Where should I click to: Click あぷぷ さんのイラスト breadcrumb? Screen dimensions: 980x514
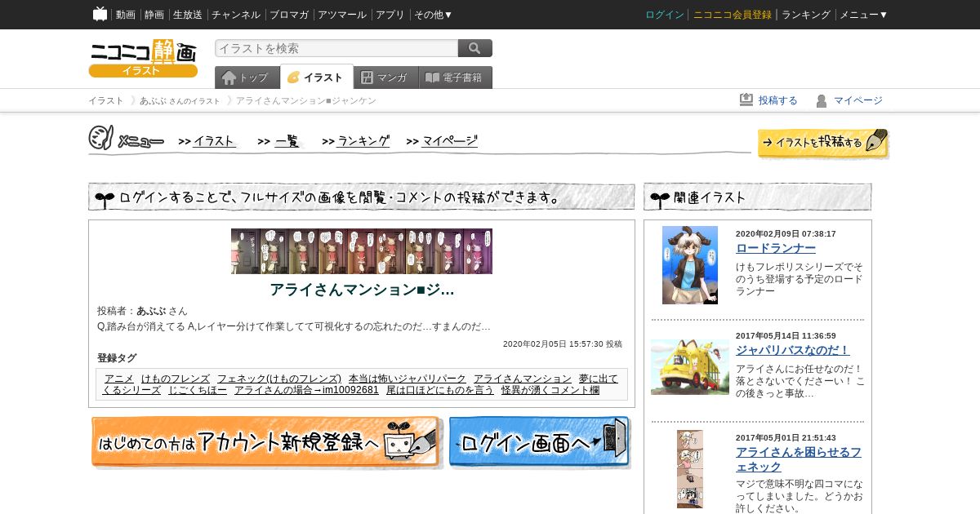[180, 100]
